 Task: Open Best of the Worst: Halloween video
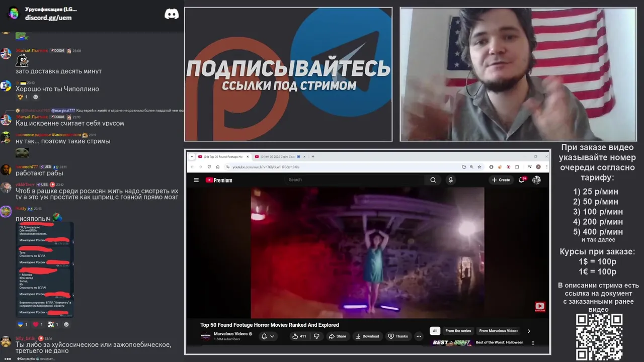pyautogui.click(x=499, y=342)
